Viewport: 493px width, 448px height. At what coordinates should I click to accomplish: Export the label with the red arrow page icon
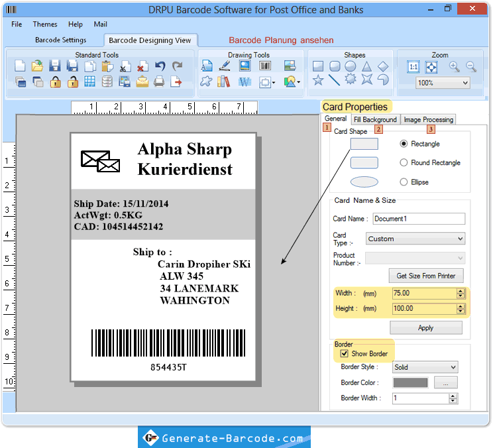(176, 82)
